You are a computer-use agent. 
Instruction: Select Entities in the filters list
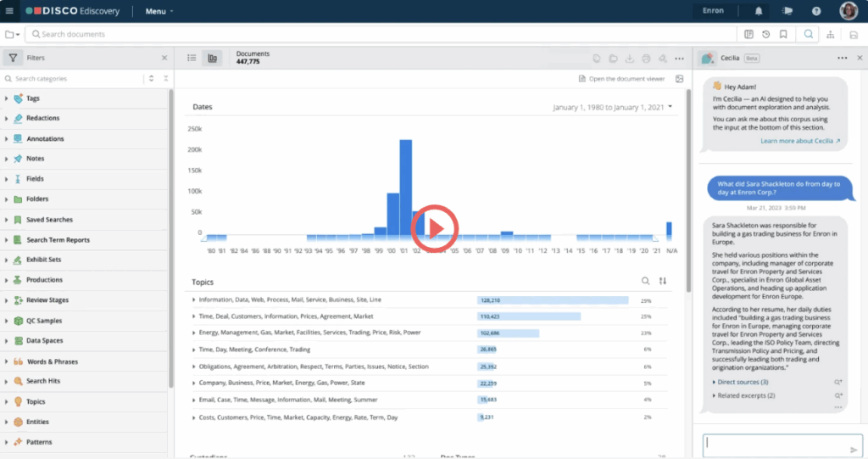[x=37, y=422]
